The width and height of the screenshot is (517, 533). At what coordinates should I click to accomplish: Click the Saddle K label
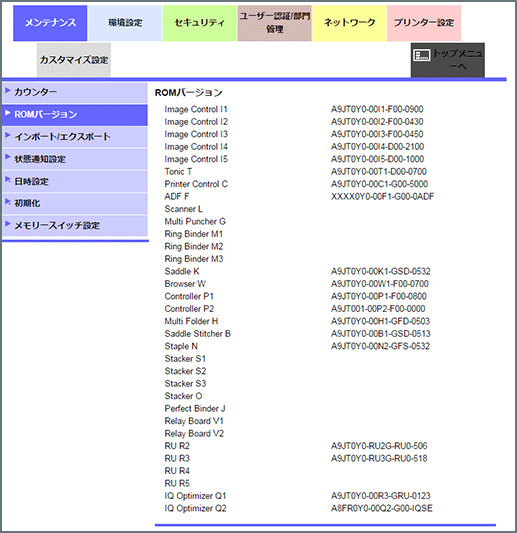(x=182, y=271)
